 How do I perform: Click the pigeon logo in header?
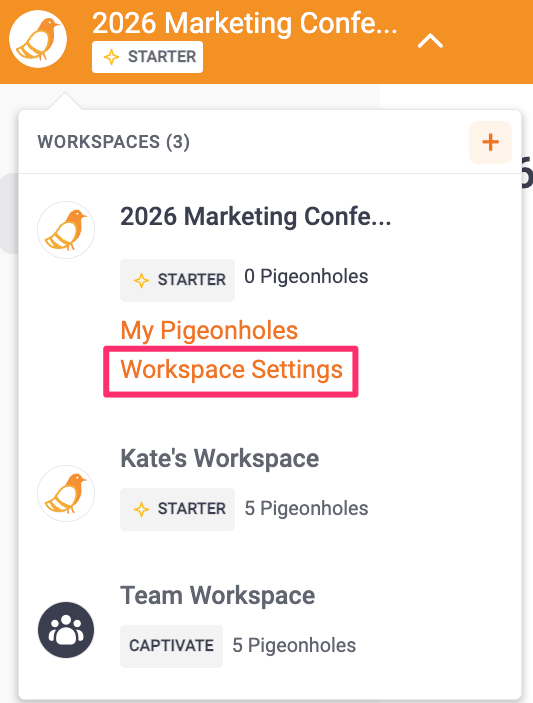[x=38, y=39]
